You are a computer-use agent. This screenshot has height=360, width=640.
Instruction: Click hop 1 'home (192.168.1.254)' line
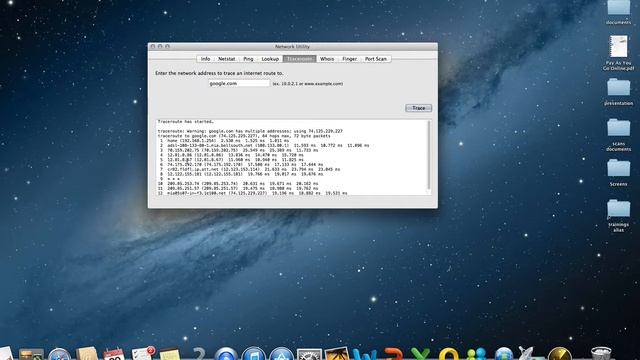tap(224, 141)
